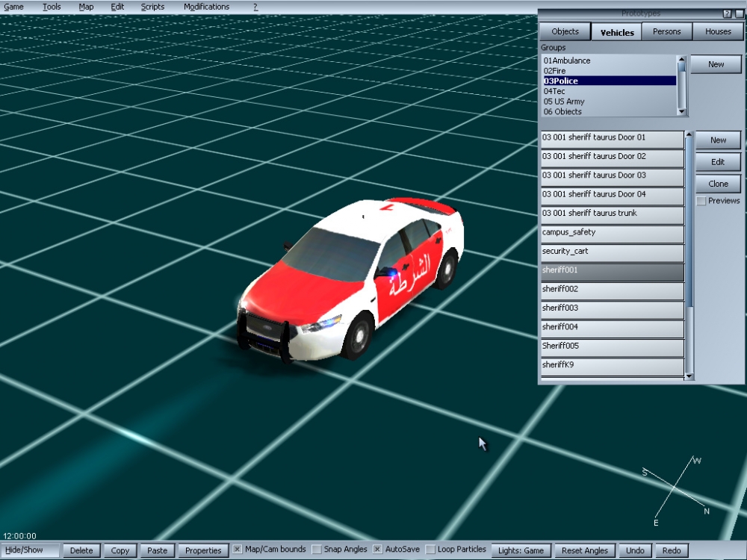
Task: Select 03 001 sheriff taurus Door 01
Action: pos(613,139)
